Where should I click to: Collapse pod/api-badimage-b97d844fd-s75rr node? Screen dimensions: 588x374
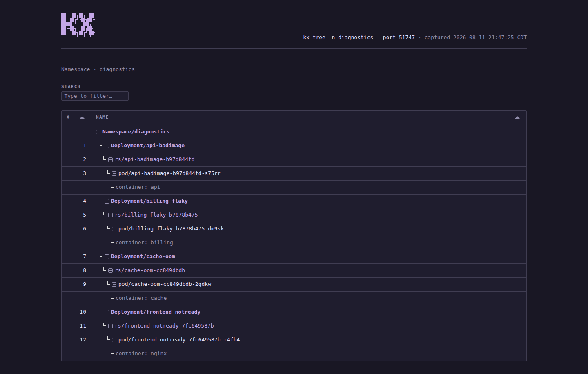[x=114, y=173]
